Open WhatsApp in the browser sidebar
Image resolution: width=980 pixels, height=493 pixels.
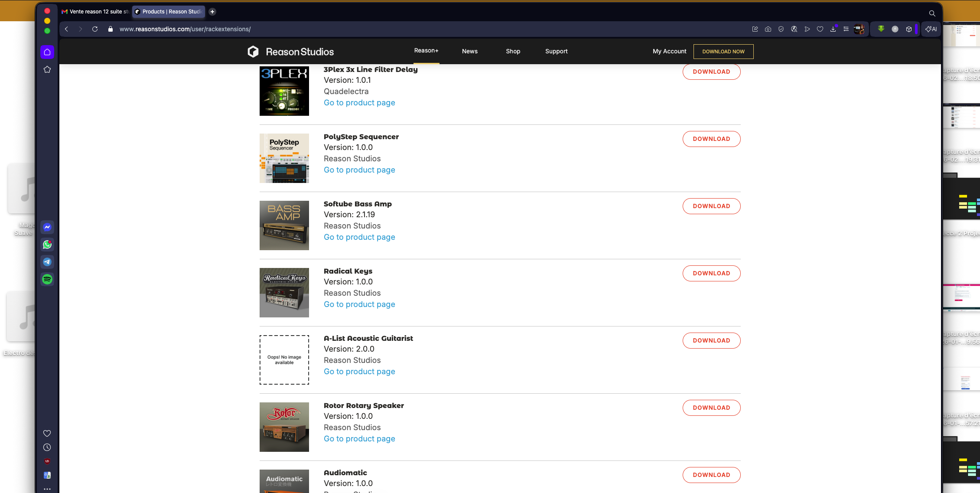47,245
